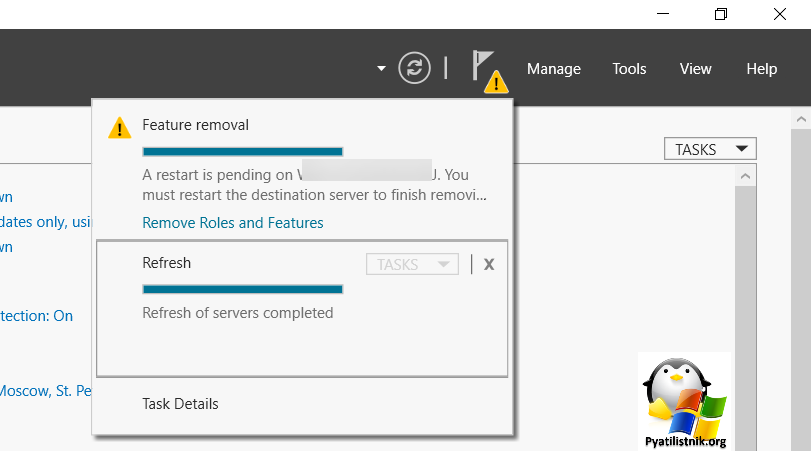Dismiss the Refresh notification with X
Screen dimensions: 811x451
pos(489,264)
